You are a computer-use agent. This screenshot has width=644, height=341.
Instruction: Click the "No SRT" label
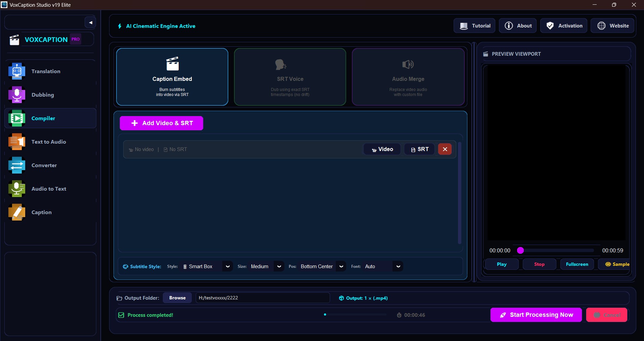178,149
